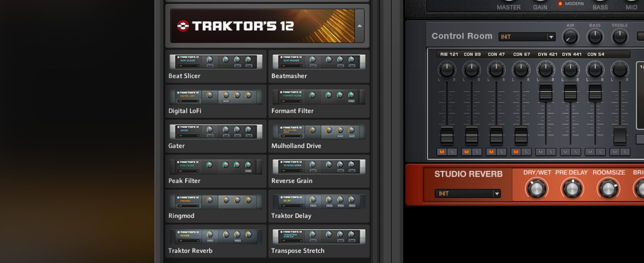
Task: Click the CON 89 channel volume fader
Action: (x=472, y=135)
